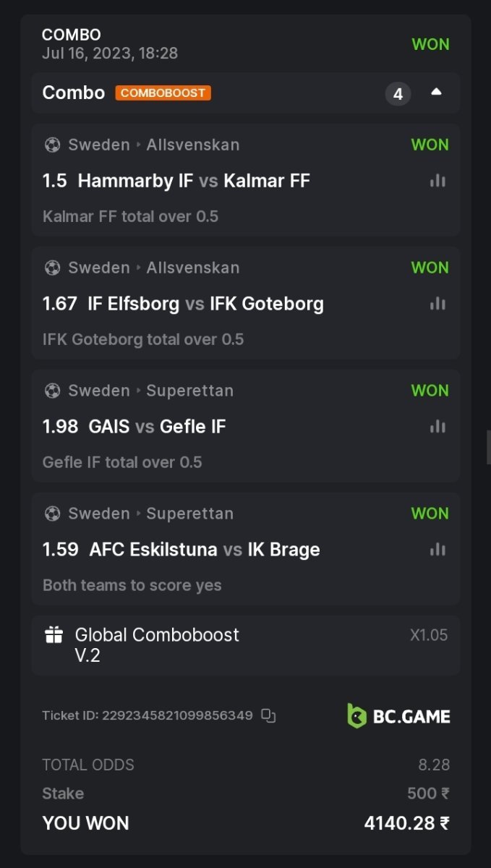Image resolution: width=491 pixels, height=868 pixels.
Task: Click the Global Comboboost gift icon
Action: coord(54,635)
